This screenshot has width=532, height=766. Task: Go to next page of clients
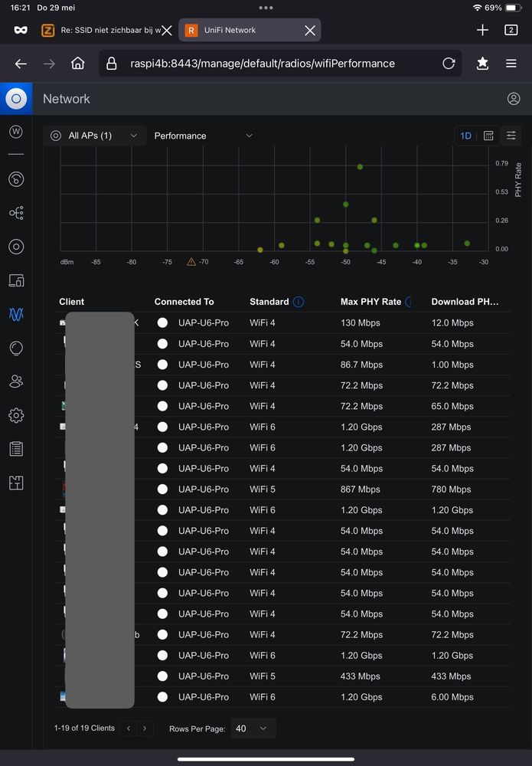145,728
